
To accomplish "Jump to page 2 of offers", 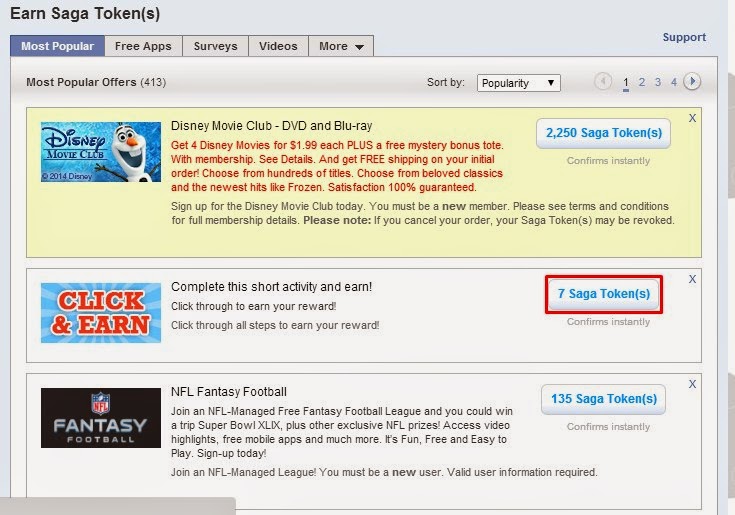I will (x=642, y=82).
